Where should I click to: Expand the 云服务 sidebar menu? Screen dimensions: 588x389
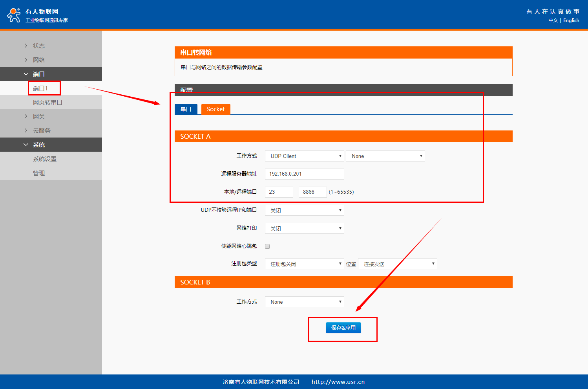pos(42,131)
